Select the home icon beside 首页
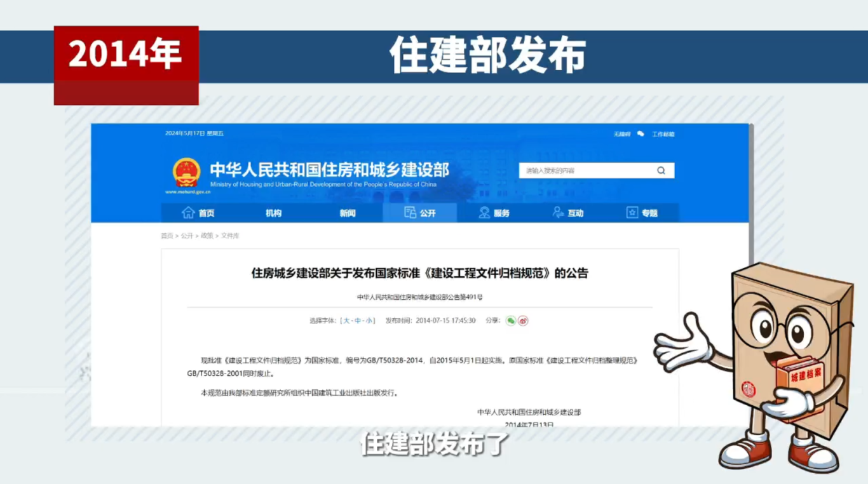Viewport: 868px width, 484px height. 188,213
